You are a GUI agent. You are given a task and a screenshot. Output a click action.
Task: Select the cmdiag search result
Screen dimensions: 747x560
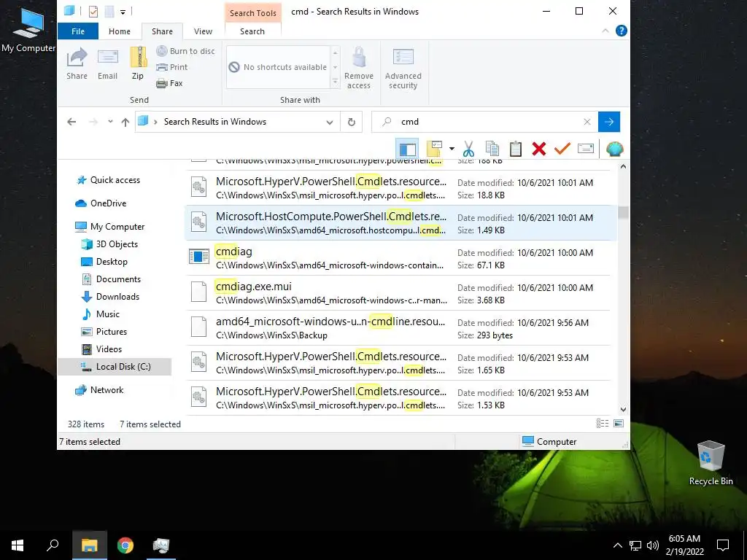400,257
